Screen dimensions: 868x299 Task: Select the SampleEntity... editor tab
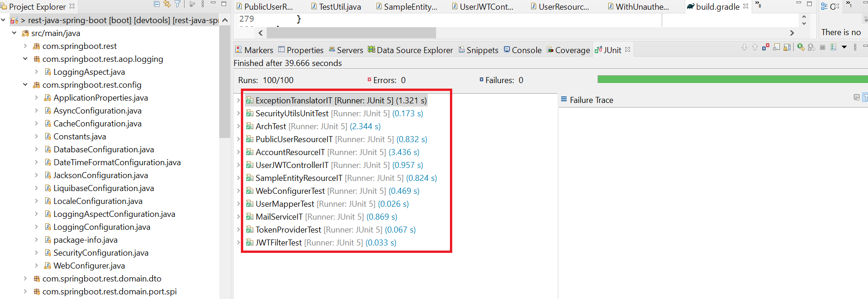[x=407, y=6]
